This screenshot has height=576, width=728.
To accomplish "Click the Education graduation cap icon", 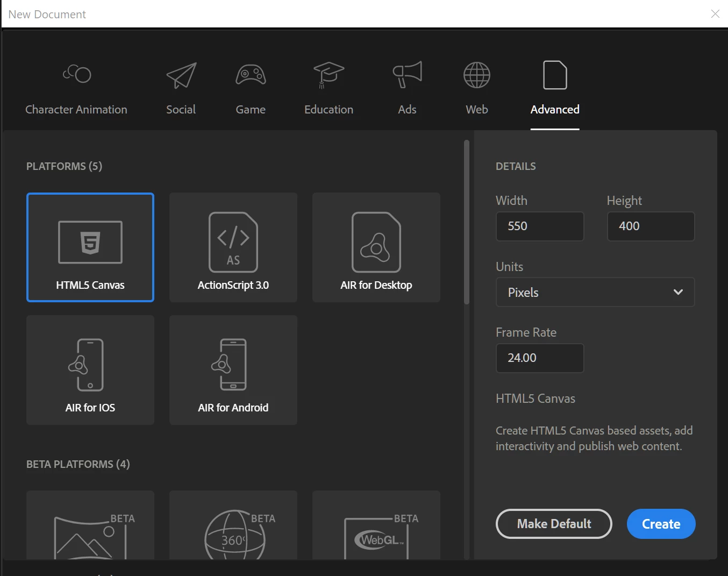I will tap(329, 75).
